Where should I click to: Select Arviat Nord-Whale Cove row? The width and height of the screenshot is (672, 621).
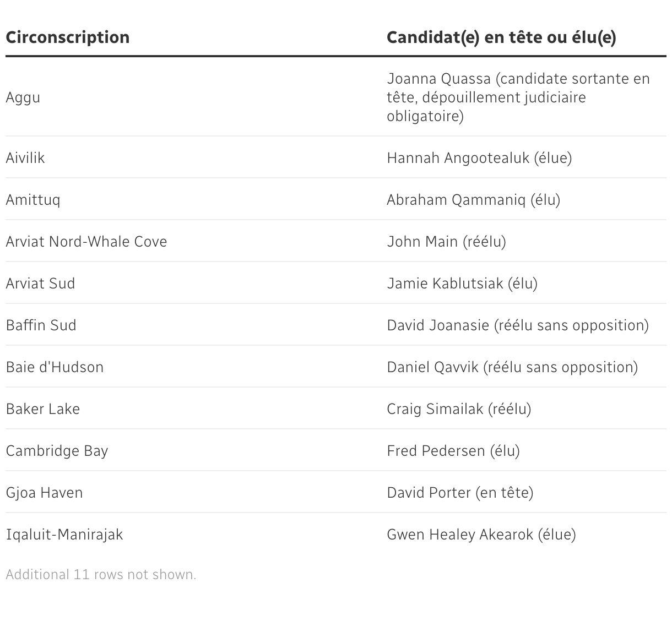86,242
